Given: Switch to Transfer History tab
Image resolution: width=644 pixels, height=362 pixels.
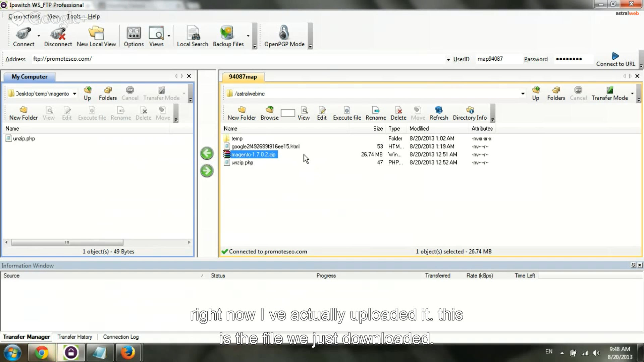Looking at the screenshot, I should (x=75, y=337).
